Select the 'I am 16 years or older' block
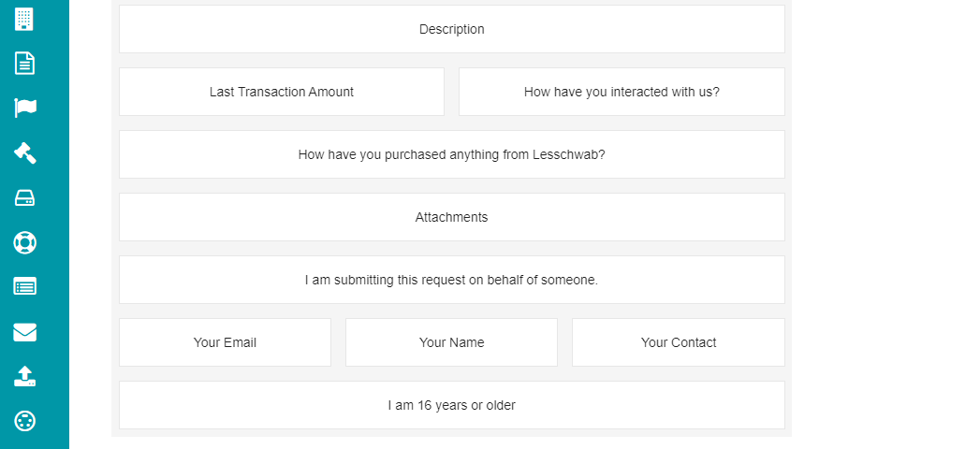Viewport: 980px width, 449px height. [x=452, y=405]
